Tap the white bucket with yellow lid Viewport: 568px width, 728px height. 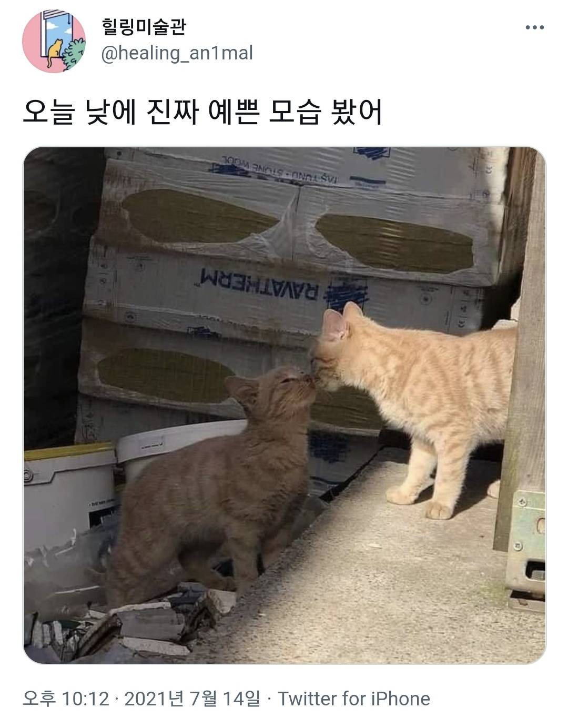pos(68,505)
